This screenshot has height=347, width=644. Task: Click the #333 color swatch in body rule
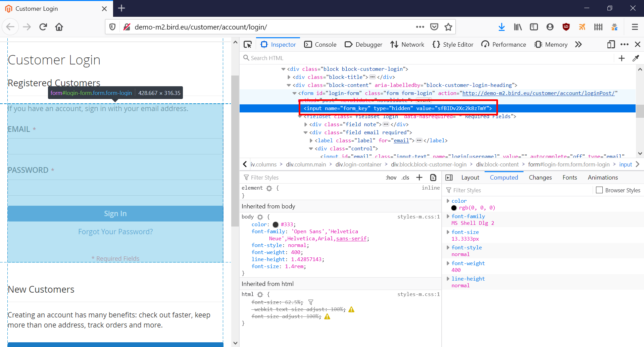[276, 225]
